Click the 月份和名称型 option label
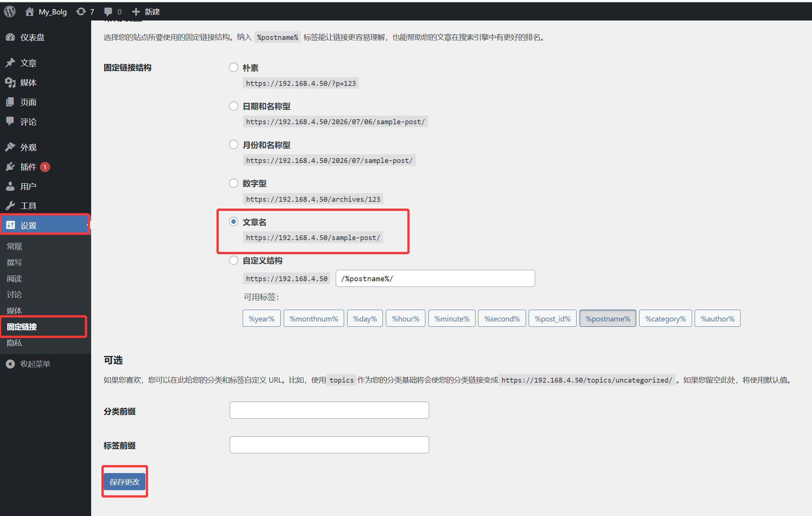812x516 pixels. 267,145
